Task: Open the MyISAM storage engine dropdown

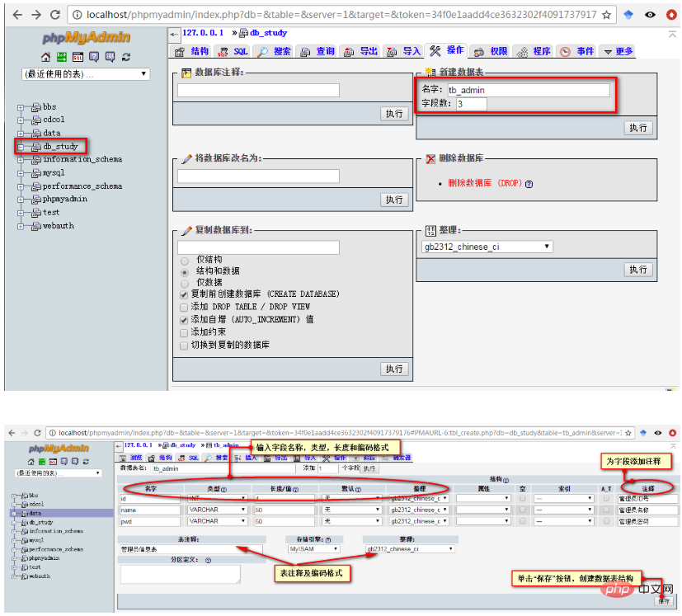Action: click(313, 549)
